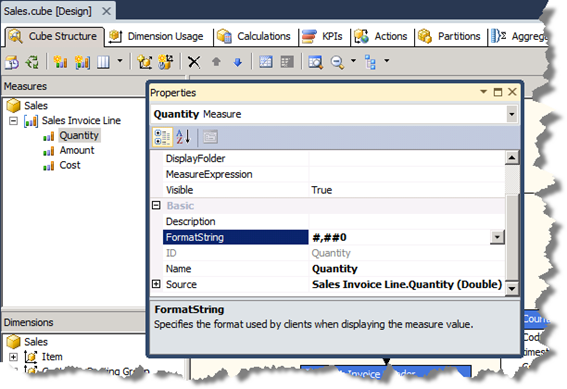Click the Cost measure bar-chart icon

[x=48, y=166]
